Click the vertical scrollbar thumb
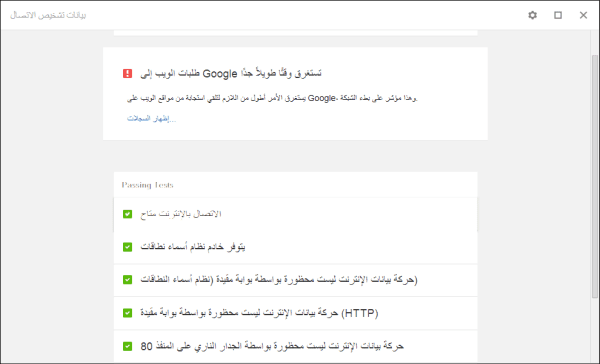 click(595, 176)
